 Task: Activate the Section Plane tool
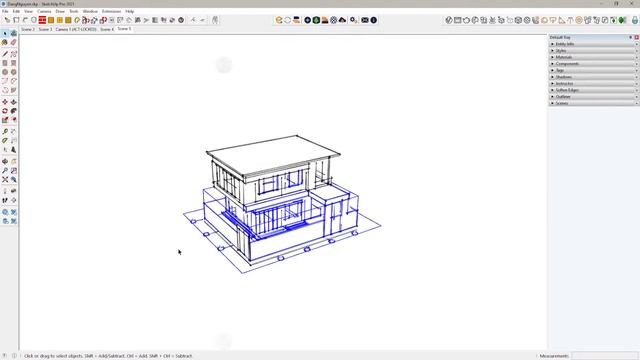pyautogui.click(x=13, y=200)
